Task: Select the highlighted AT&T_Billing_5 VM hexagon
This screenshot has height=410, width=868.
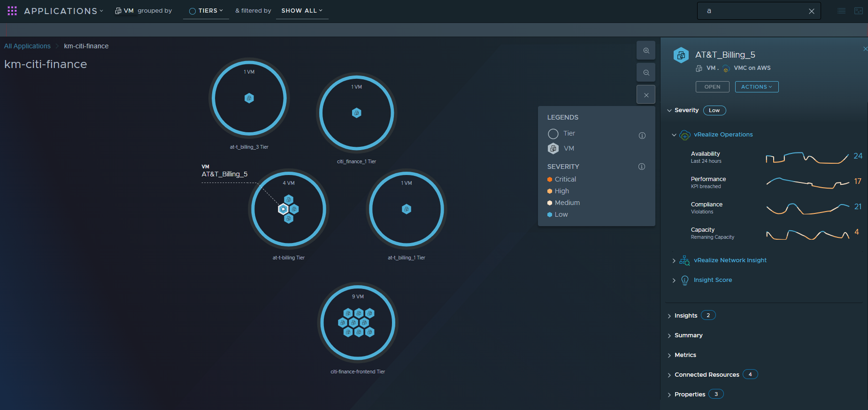Action: click(x=283, y=209)
